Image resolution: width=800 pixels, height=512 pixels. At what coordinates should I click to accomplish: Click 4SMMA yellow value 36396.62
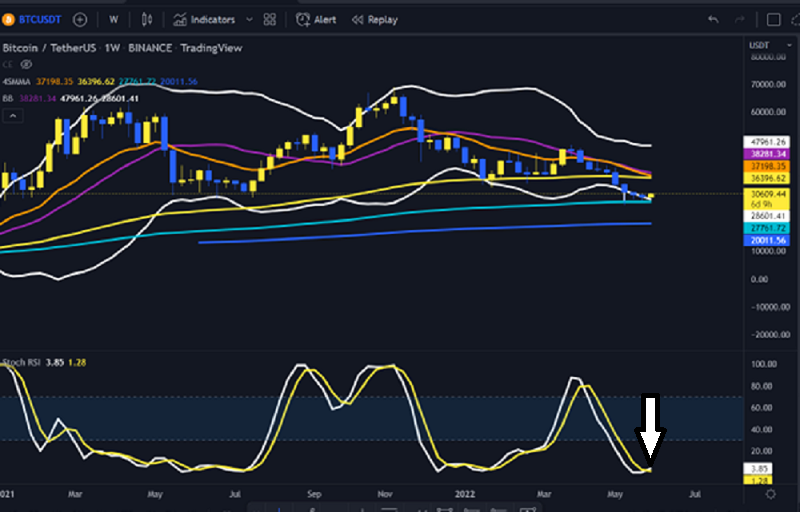pyautogui.click(x=96, y=82)
